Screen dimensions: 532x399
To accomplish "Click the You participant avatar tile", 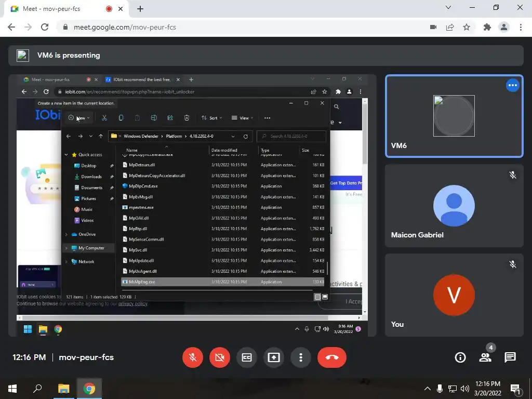I will [454, 295].
